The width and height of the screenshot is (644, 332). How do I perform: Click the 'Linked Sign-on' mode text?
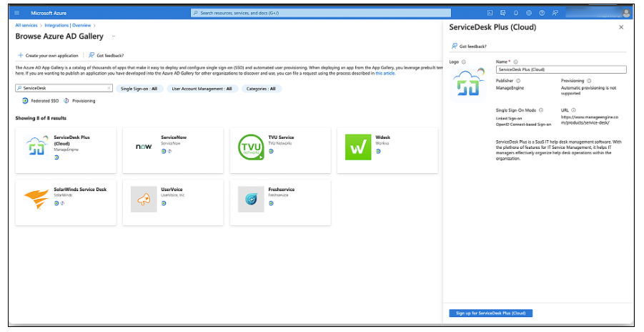(508, 118)
